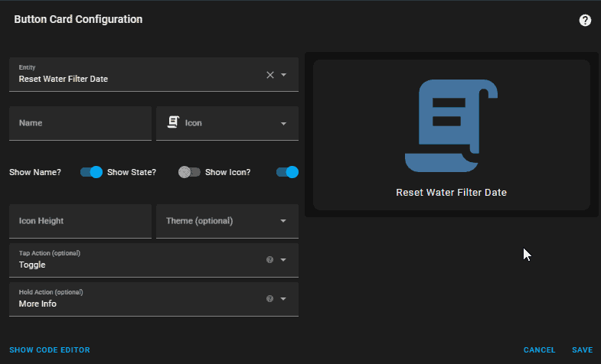Click the help icon beside Tap Action
Screen dimensions: 601x364
click(x=269, y=259)
